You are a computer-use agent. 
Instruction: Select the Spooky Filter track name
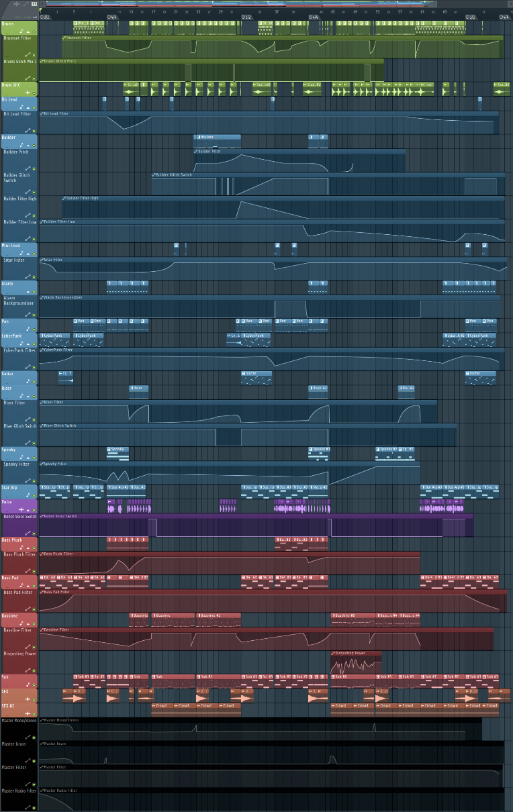(17, 464)
